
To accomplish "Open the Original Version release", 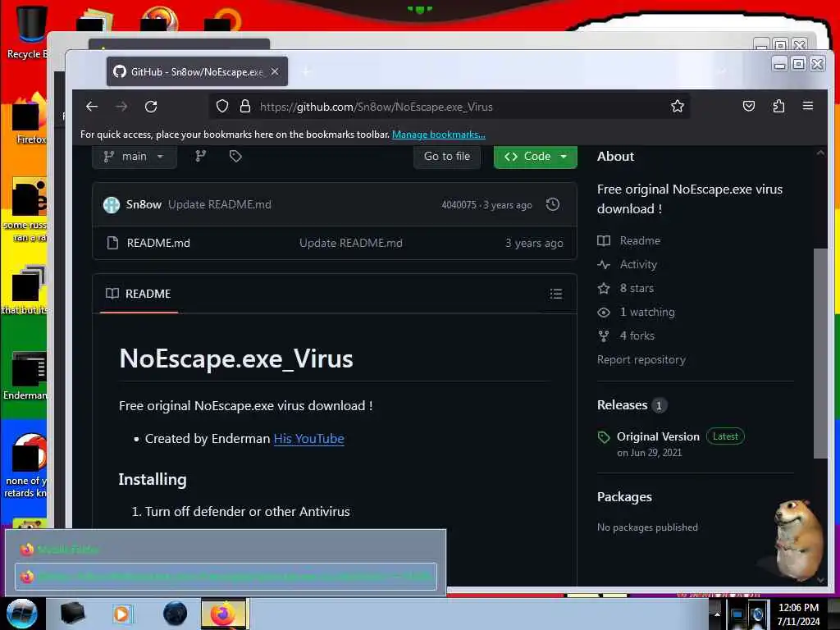I will click(658, 436).
